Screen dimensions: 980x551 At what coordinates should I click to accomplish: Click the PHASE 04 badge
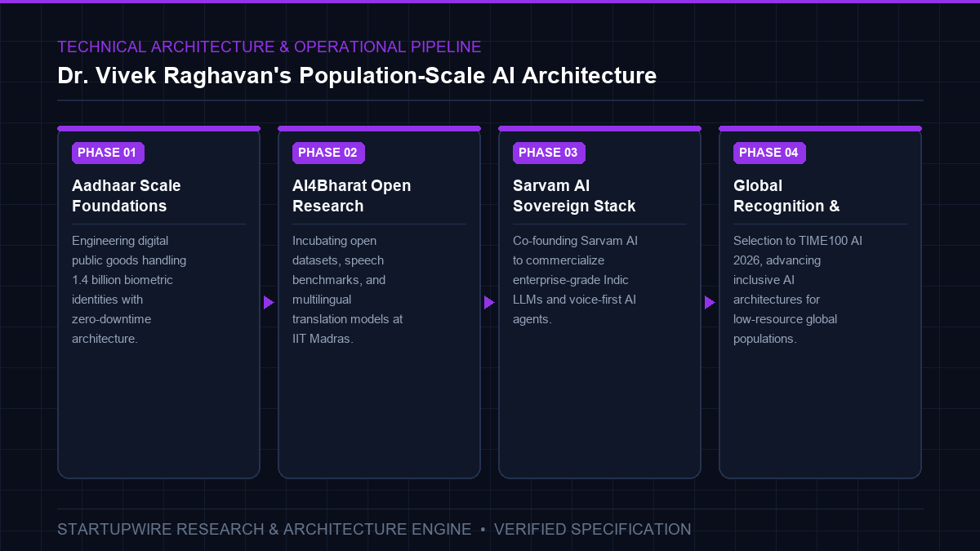click(769, 153)
